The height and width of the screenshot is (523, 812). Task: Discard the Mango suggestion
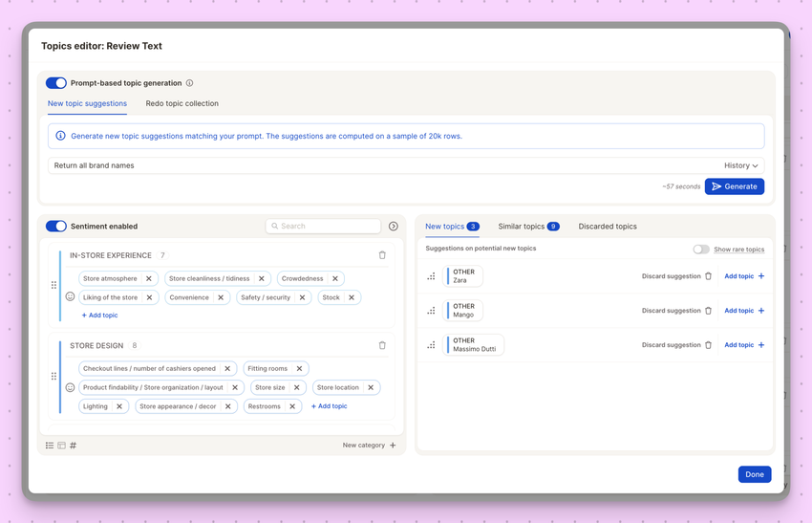(x=676, y=311)
